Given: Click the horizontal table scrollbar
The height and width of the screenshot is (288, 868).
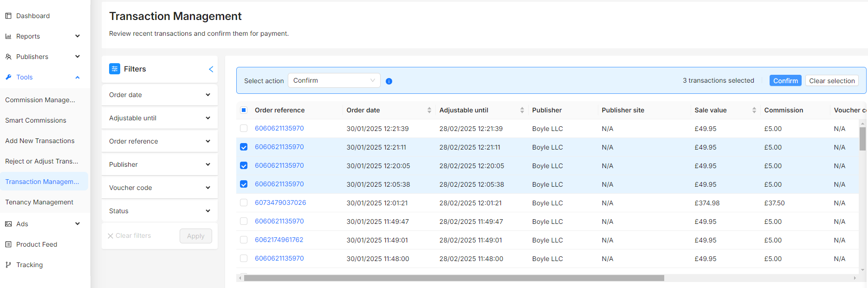Looking at the screenshot, I should (453, 278).
